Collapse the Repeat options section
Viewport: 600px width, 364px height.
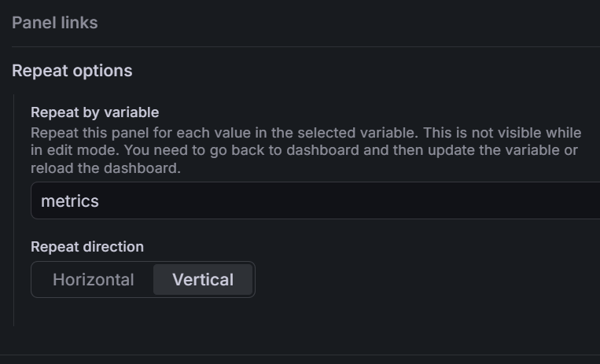[x=72, y=71]
